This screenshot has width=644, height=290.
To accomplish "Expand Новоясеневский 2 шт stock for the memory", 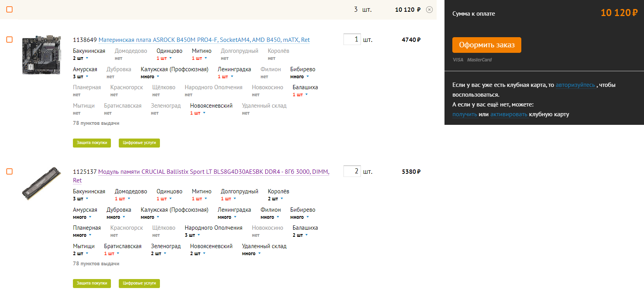I will coord(198,254).
